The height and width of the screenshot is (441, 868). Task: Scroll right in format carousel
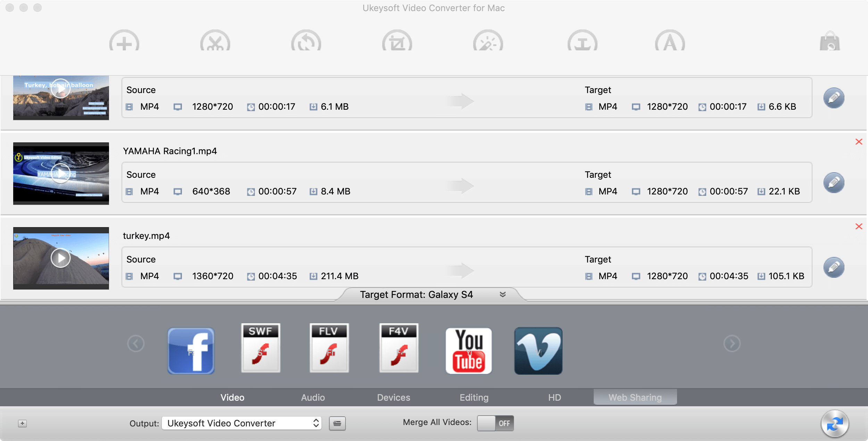click(x=732, y=343)
